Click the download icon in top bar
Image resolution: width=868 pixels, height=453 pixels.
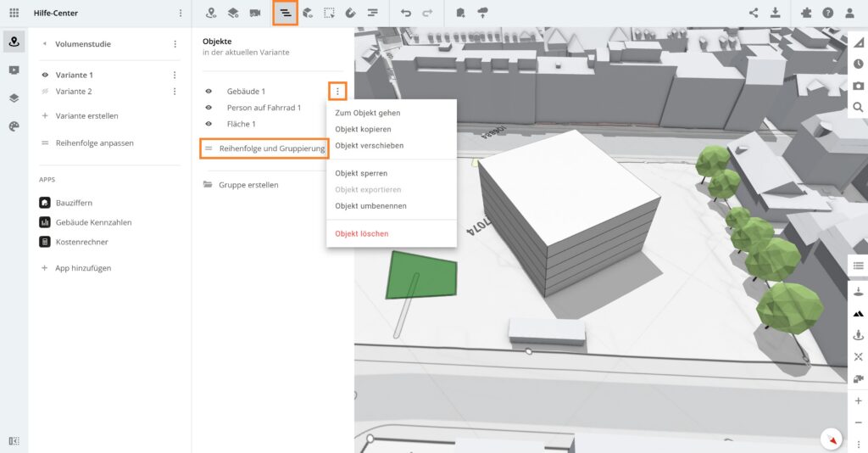tap(775, 13)
